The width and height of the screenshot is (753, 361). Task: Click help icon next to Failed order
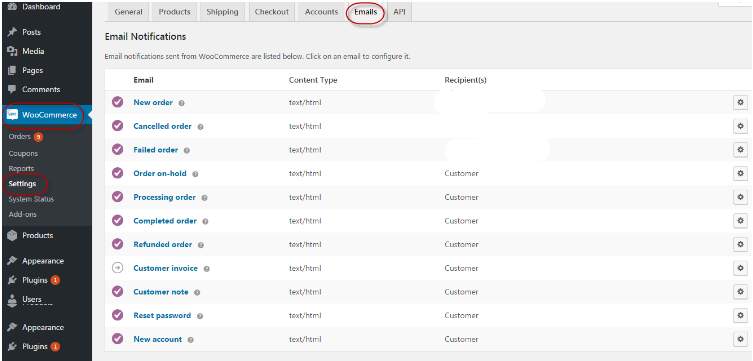click(187, 150)
